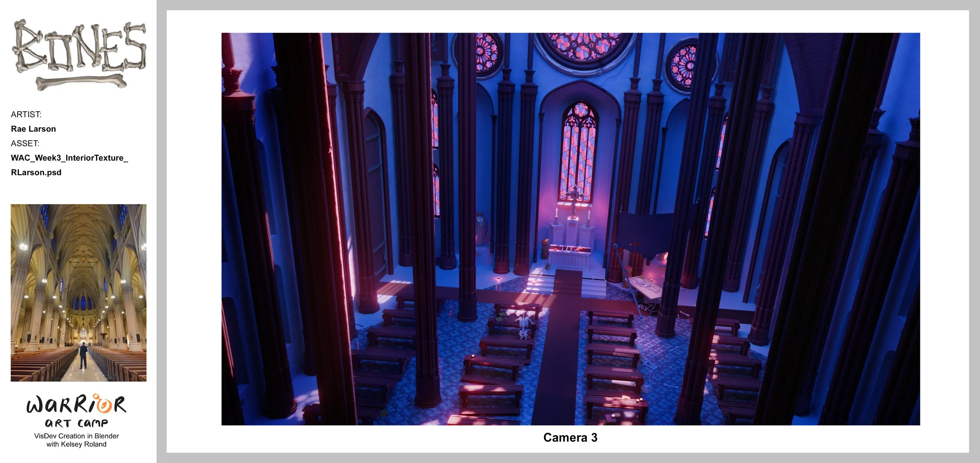Click the with Kelsey Roland text
Image resolution: width=980 pixels, height=463 pixels.
pos(76,444)
